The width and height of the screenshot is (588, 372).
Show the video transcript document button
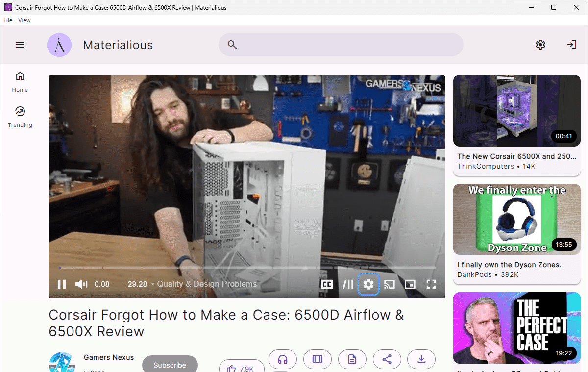[352, 359]
